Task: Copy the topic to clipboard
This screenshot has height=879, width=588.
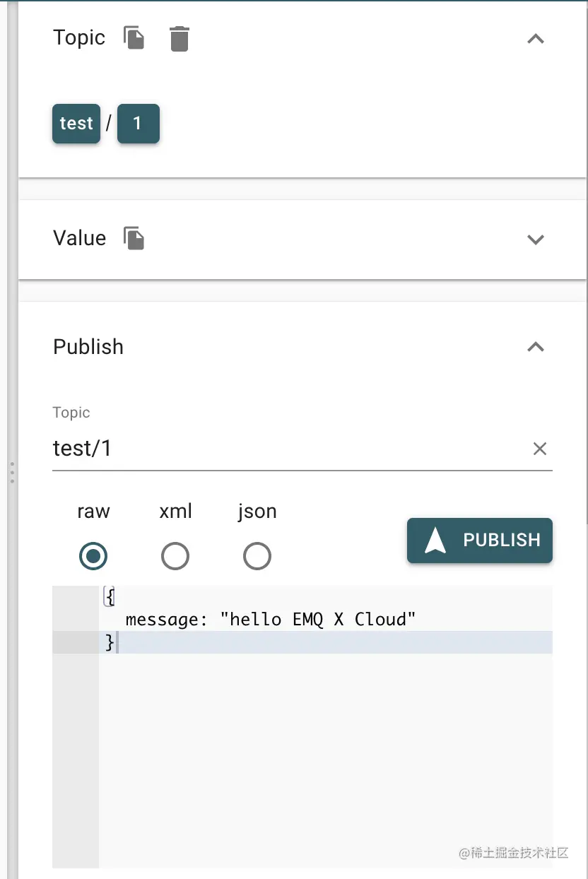Action: point(134,37)
